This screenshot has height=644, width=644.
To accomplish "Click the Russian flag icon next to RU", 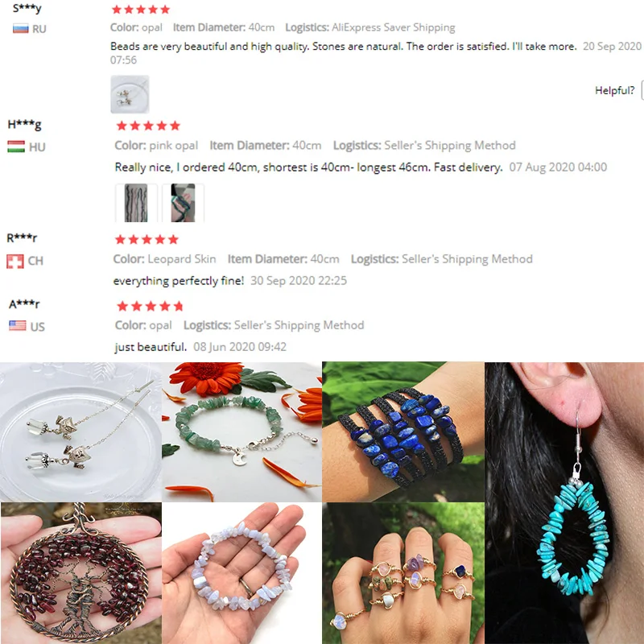I will 21,29.
